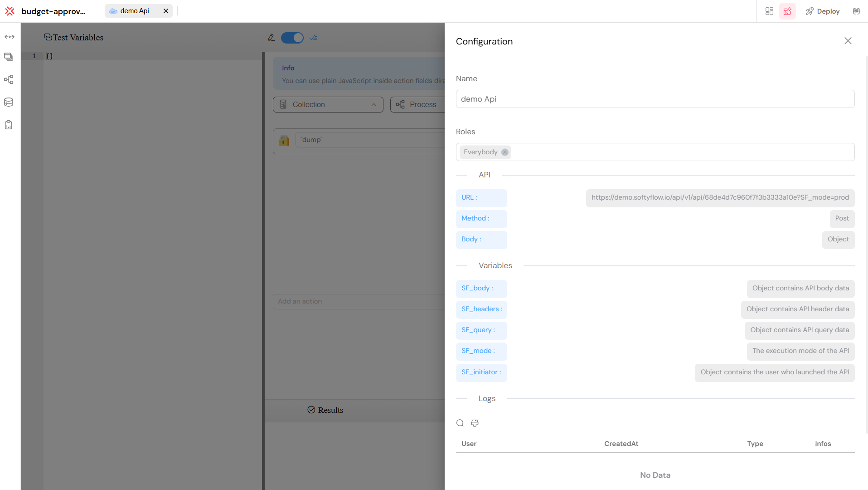Click the validation checklist icon next to toggle
Screen dimensions: 868x490
pyautogui.click(x=313, y=38)
